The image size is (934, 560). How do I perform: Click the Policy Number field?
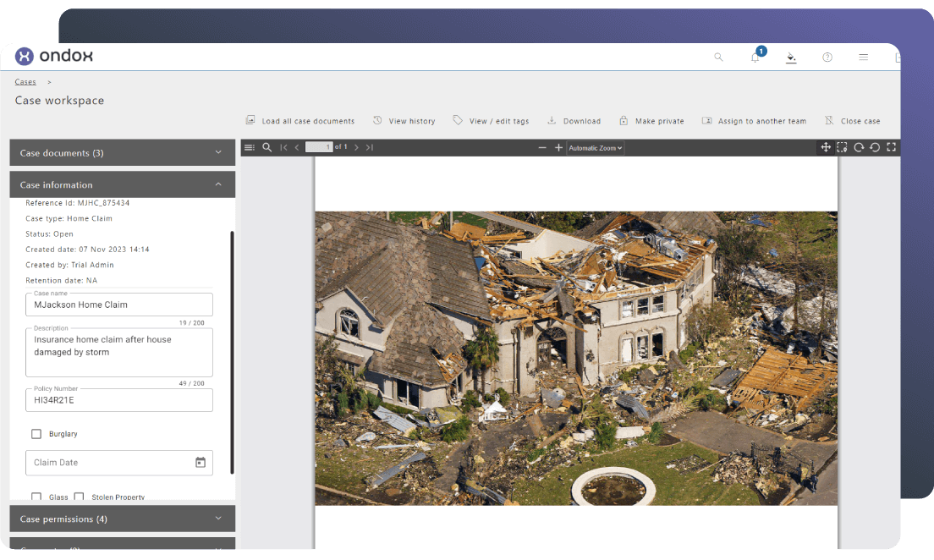(x=119, y=400)
